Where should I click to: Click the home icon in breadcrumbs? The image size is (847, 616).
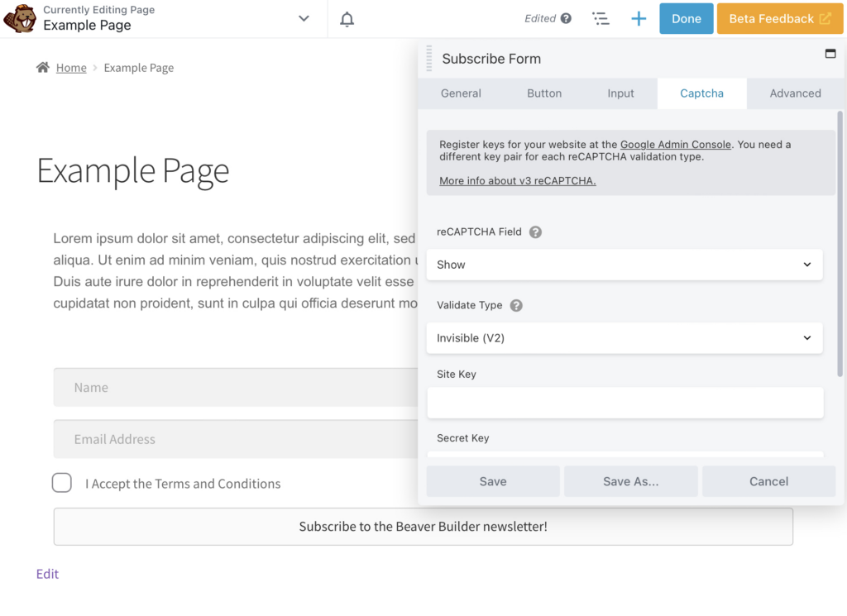(x=43, y=68)
